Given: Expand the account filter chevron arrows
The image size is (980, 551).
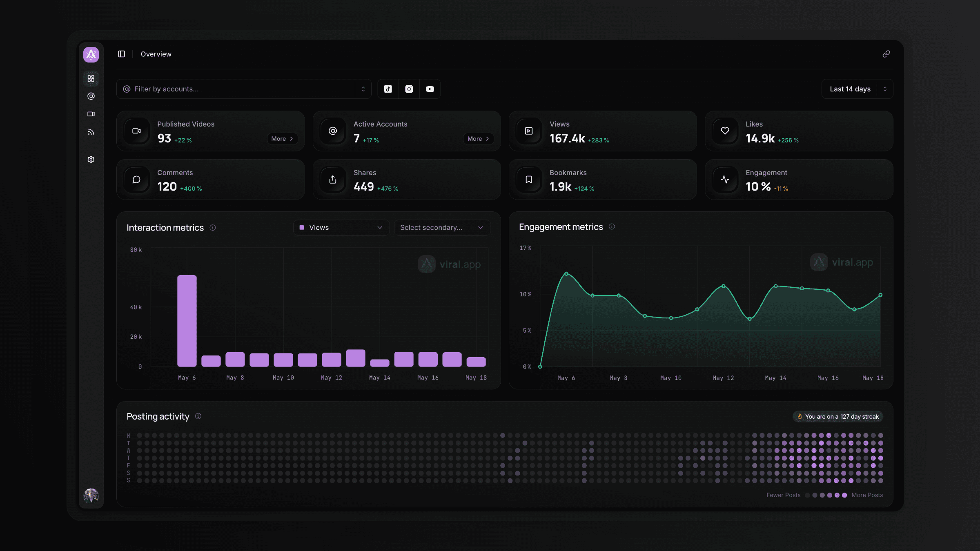Looking at the screenshot, I should pos(363,89).
